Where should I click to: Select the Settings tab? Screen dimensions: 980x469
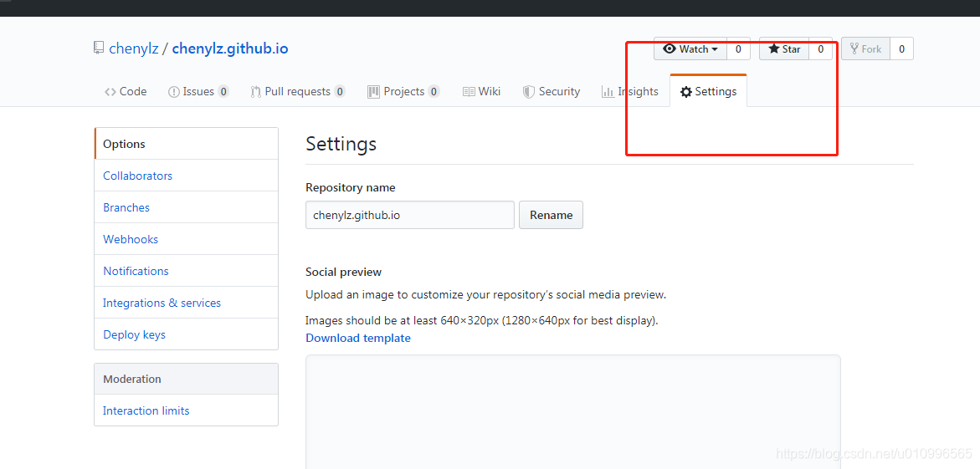click(x=708, y=91)
